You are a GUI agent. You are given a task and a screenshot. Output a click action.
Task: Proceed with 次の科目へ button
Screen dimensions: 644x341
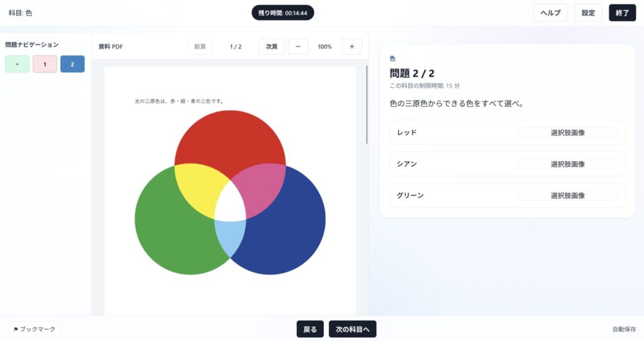[x=352, y=329]
